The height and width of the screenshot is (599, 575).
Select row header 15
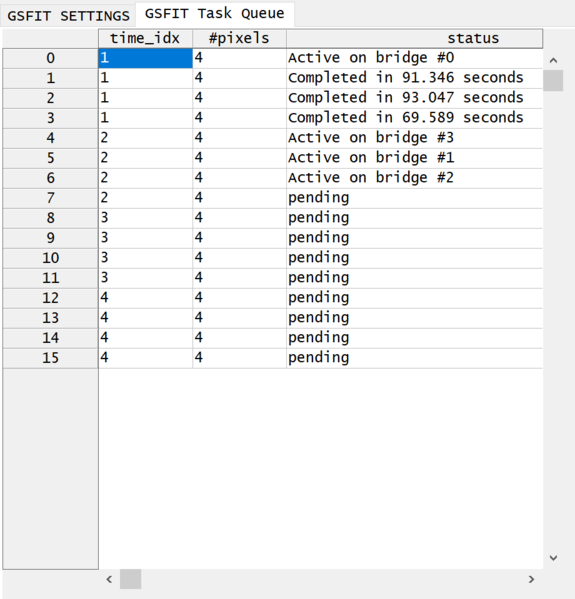pyautogui.click(x=50, y=358)
